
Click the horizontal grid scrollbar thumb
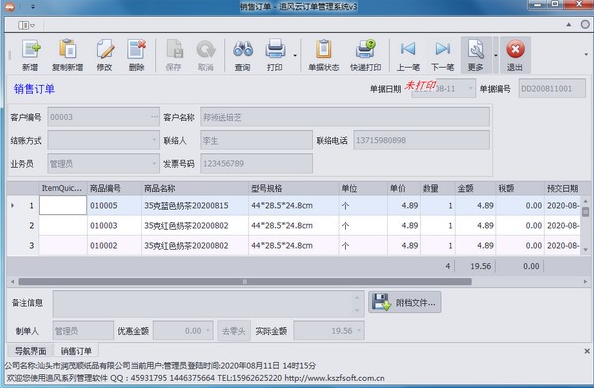point(245,282)
